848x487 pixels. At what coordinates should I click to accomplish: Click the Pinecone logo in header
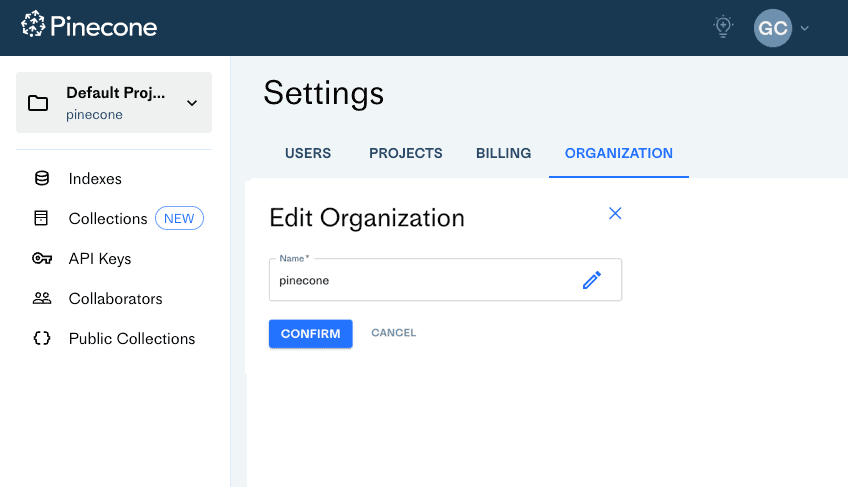point(89,27)
